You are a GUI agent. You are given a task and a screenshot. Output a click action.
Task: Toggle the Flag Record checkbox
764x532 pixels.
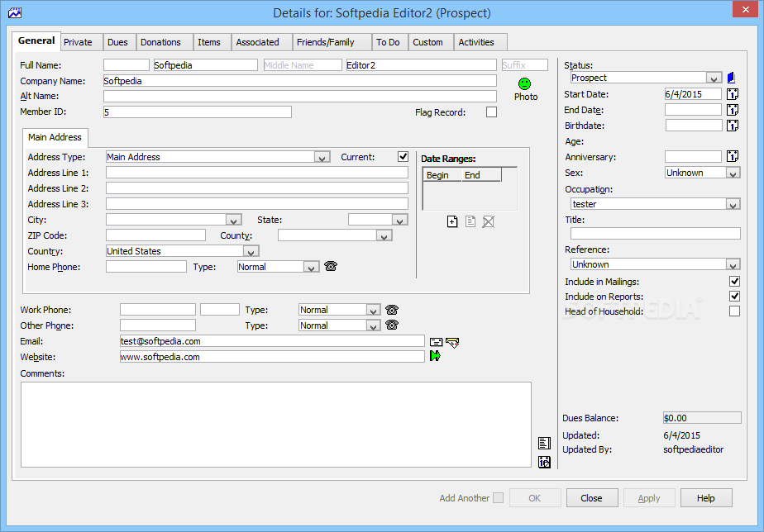(492, 112)
